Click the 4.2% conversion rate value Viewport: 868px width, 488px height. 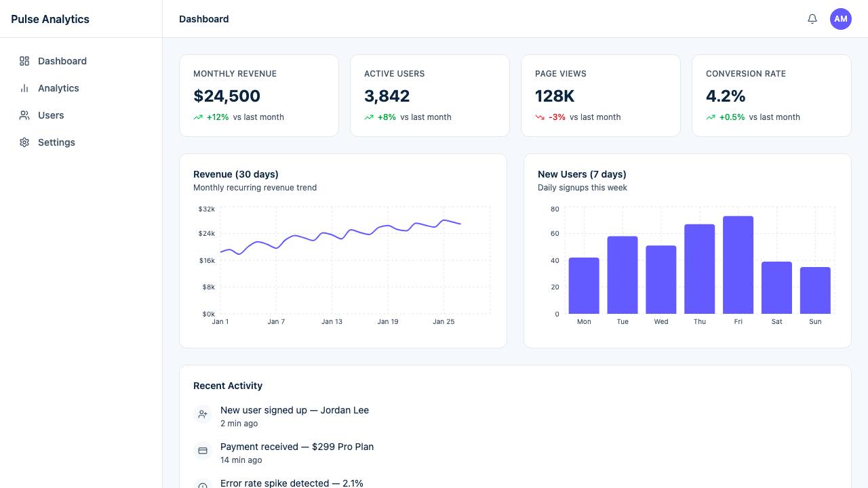[x=726, y=96]
